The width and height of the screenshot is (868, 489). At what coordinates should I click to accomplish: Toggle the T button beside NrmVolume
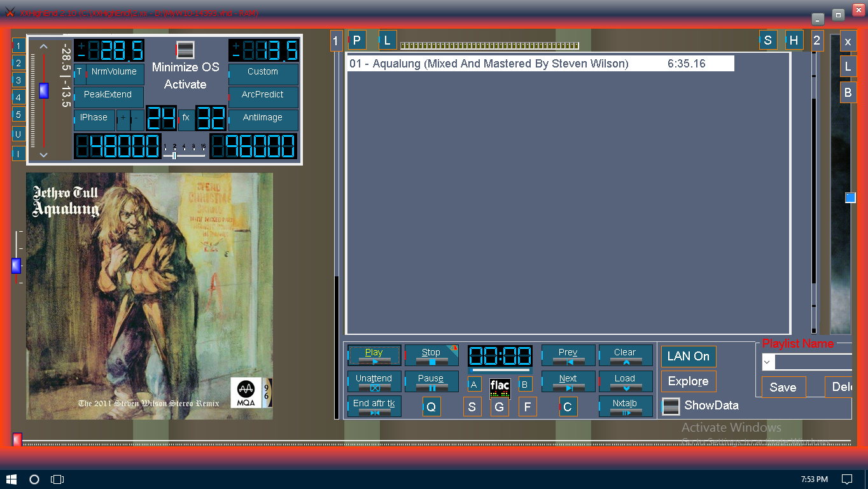click(80, 74)
